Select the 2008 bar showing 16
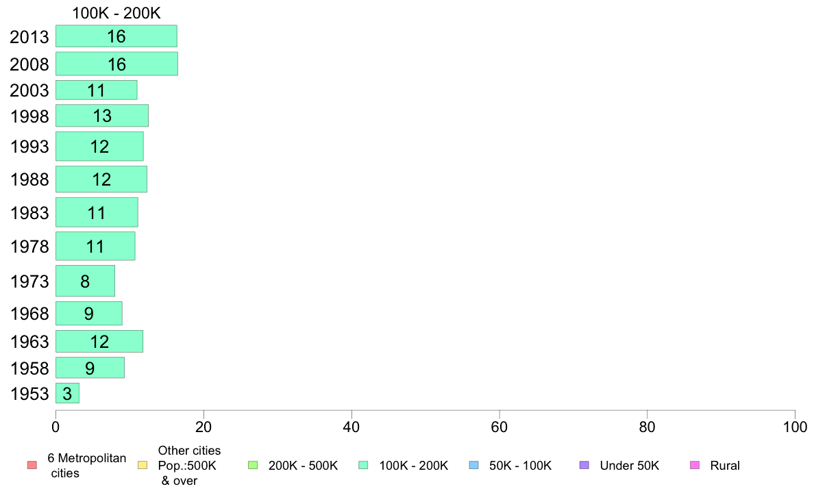Screen dimensions: 814x504 click(x=116, y=64)
